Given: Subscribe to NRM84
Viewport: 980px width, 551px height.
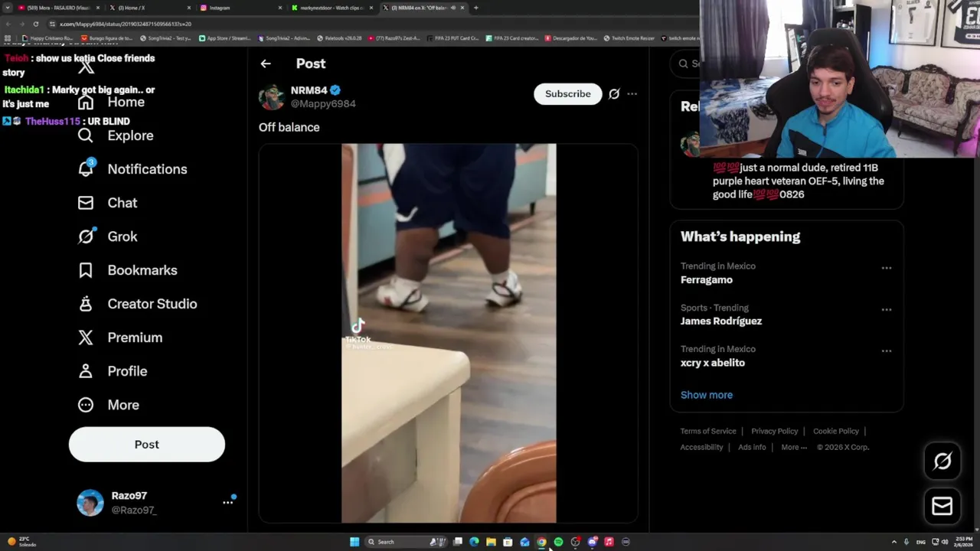Looking at the screenshot, I should click(568, 93).
